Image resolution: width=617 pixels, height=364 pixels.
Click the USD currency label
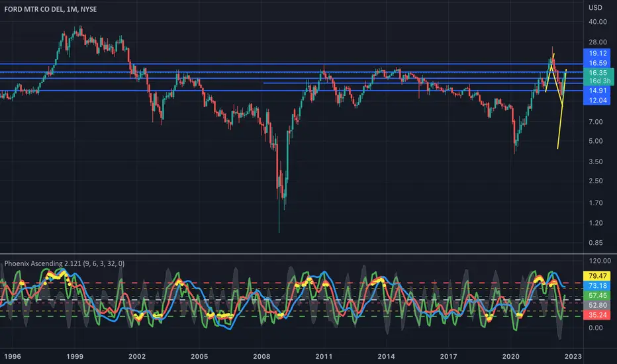coord(595,7)
